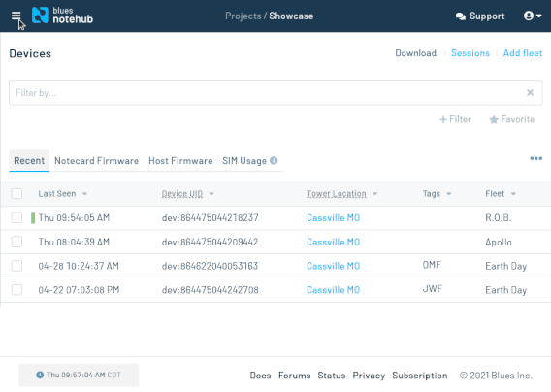The height and width of the screenshot is (392, 551).
Task: Open the Tags column dropdown
Action: [x=449, y=194]
